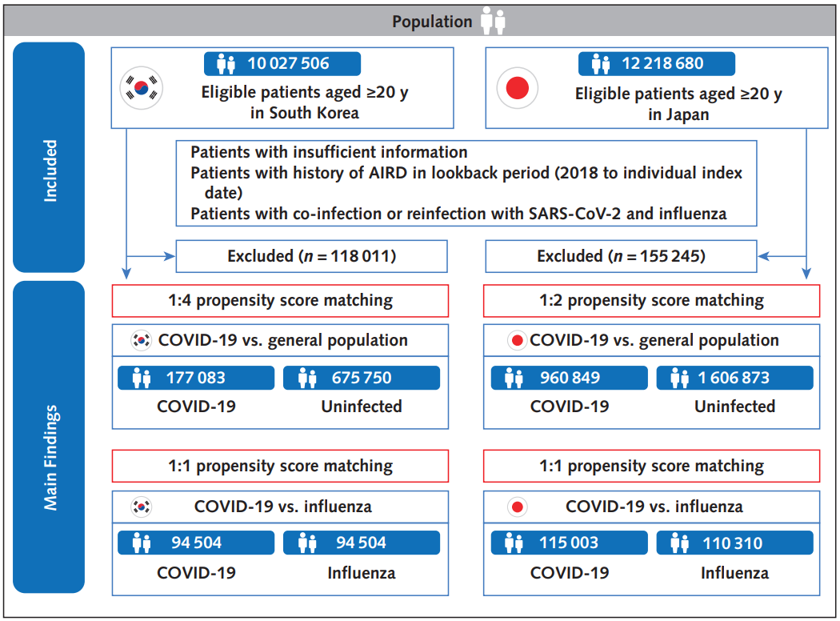
Task: Click the large Japan flag icon
Action: (x=518, y=88)
